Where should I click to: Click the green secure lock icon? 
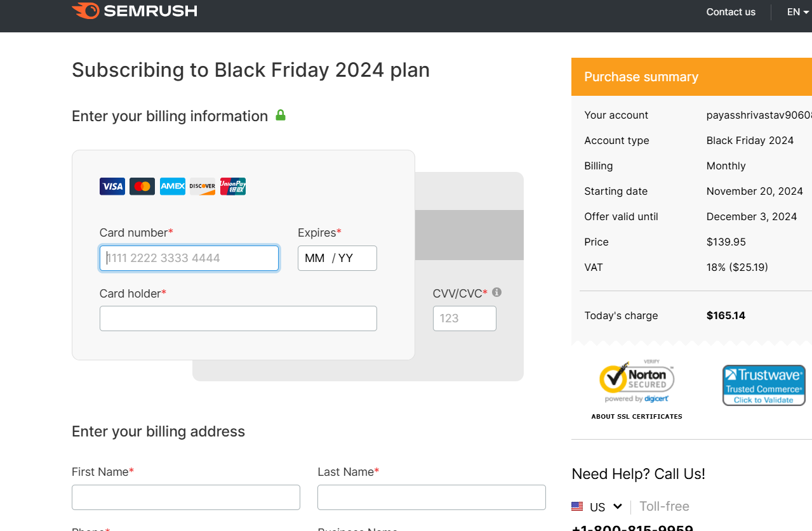click(x=281, y=115)
